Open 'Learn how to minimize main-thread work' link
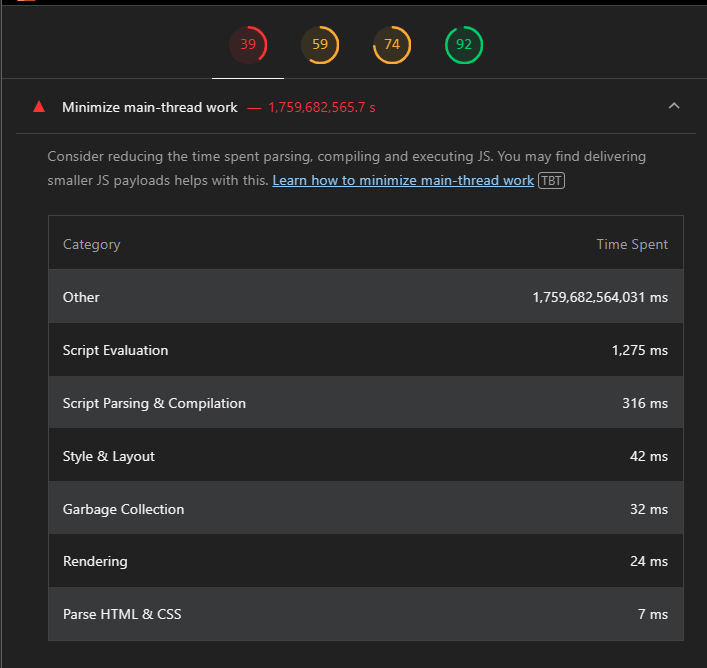The width and height of the screenshot is (707, 668). tap(403, 181)
